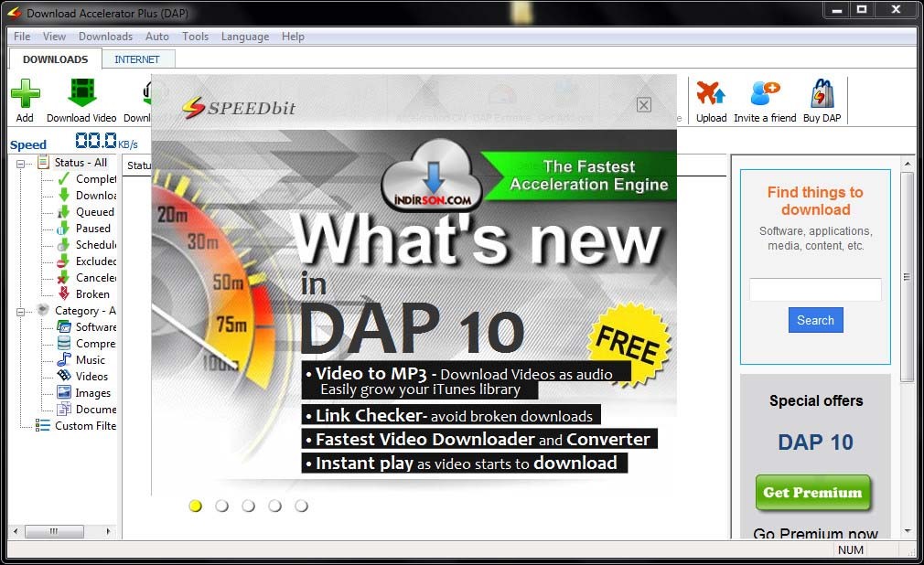Click the Go Premium now text
The height and width of the screenshot is (565, 924).
tap(815, 533)
